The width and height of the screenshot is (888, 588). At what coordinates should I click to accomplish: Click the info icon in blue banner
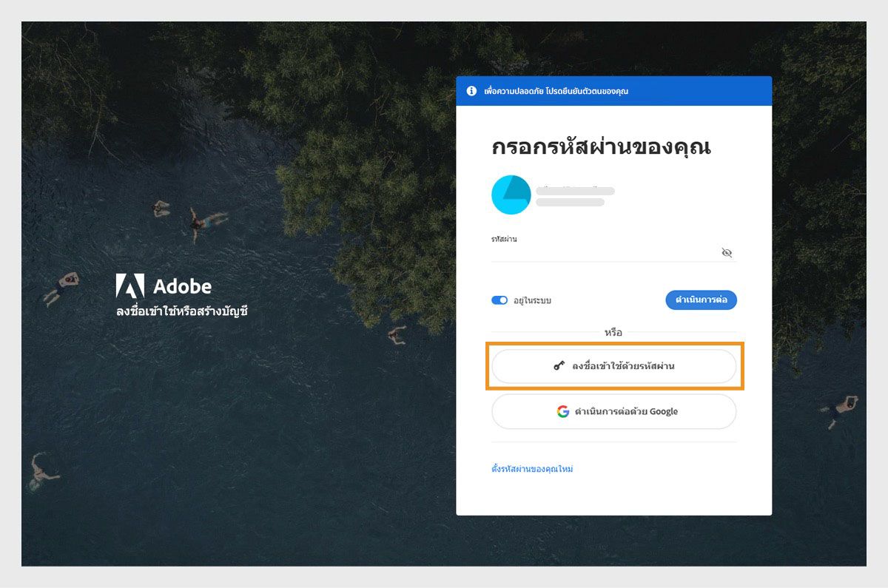[x=471, y=91]
